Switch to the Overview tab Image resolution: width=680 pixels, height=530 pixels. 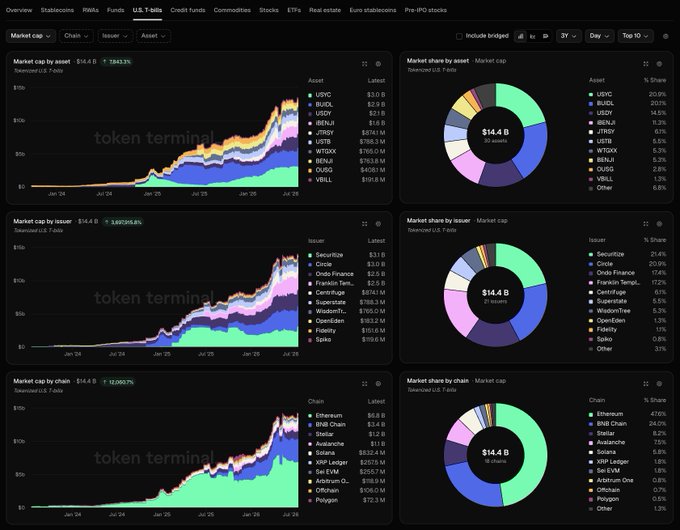tap(19, 10)
